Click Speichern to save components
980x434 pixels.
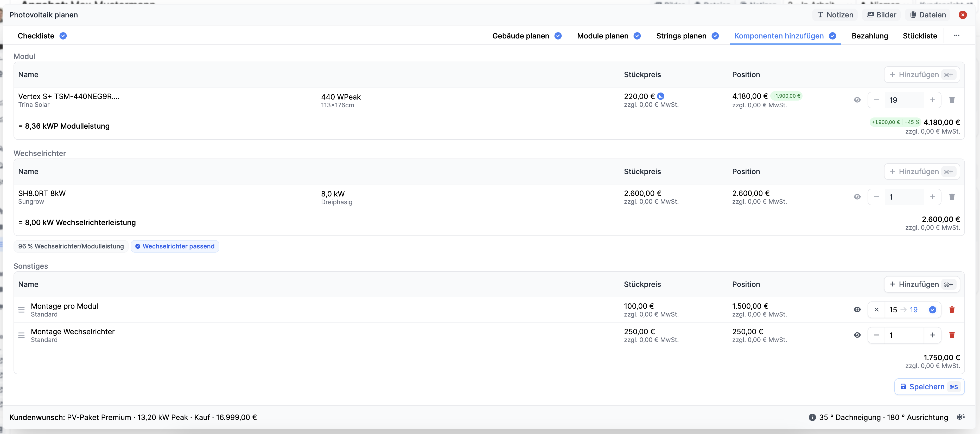[929, 387]
